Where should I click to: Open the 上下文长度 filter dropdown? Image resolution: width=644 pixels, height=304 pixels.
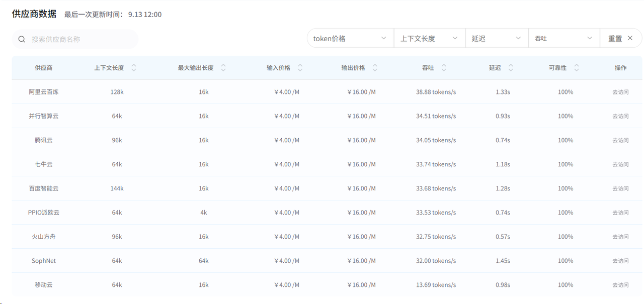click(x=429, y=38)
